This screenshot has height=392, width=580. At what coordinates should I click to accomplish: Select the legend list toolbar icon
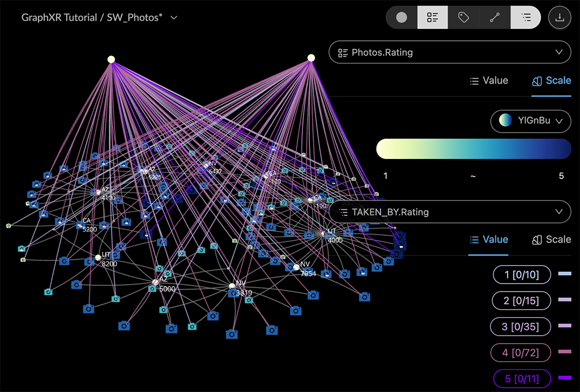point(526,17)
